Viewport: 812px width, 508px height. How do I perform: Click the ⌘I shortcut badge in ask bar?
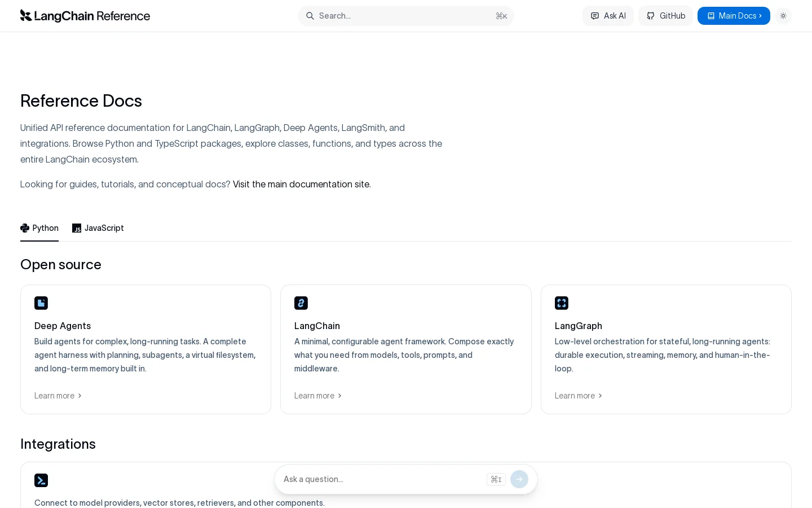click(496, 479)
